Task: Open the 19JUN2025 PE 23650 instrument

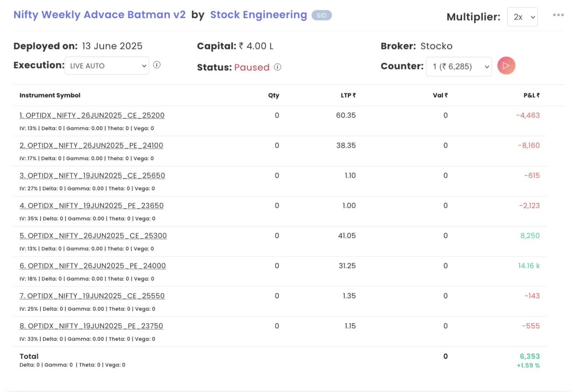Action: click(91, 206)
